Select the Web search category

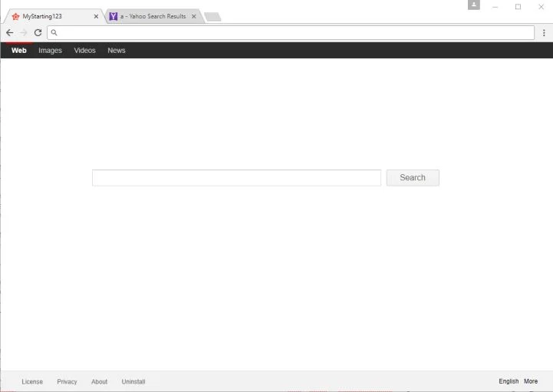[x=19, y=51]
